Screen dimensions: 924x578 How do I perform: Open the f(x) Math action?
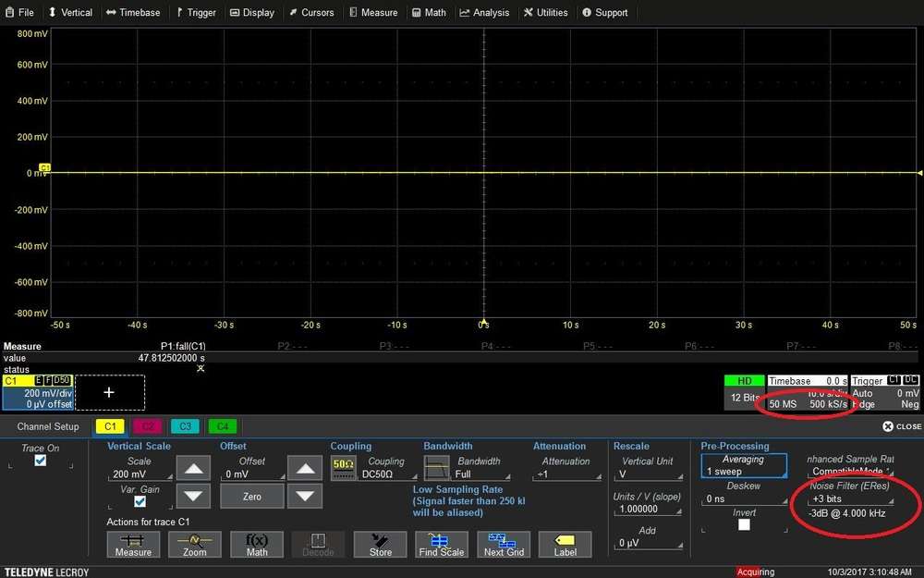(256, 545)
